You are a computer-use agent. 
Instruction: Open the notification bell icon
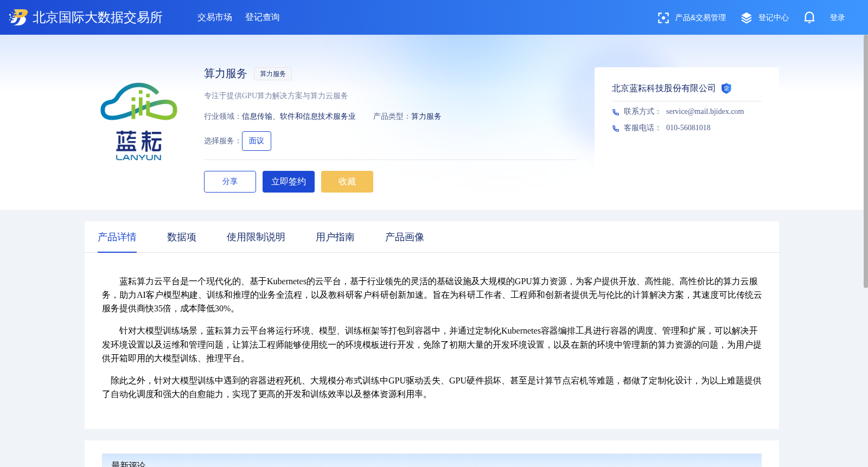(x=809, y=17)
